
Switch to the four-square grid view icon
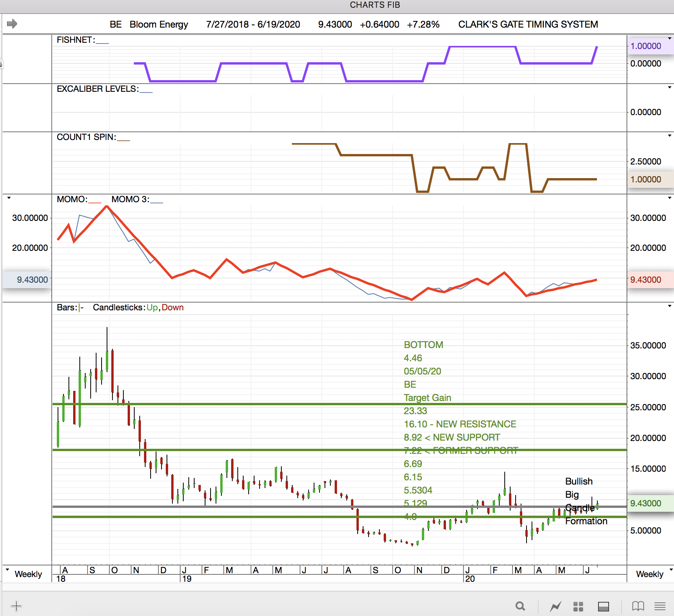[578, 606]
